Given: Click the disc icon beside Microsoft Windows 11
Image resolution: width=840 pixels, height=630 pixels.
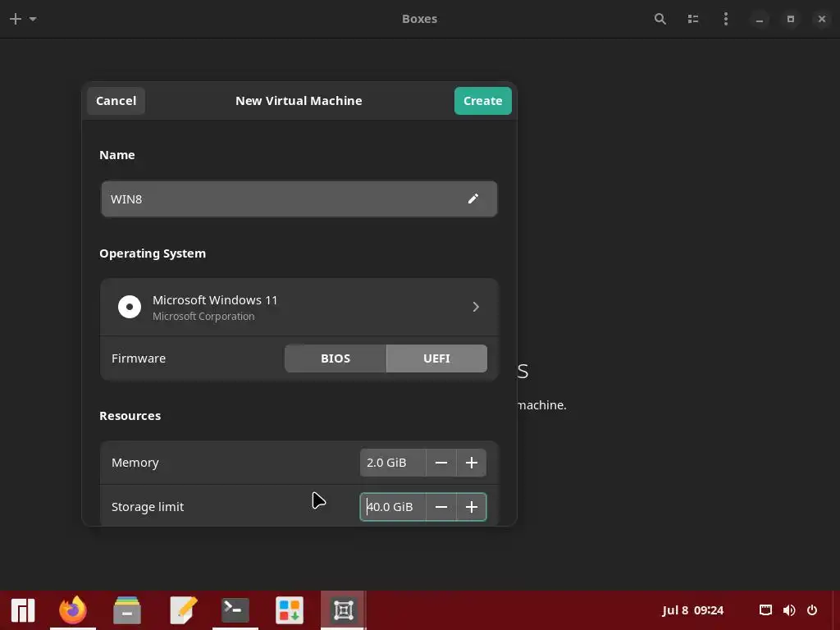Looking at the screenshot, I should tap(130, 307).
